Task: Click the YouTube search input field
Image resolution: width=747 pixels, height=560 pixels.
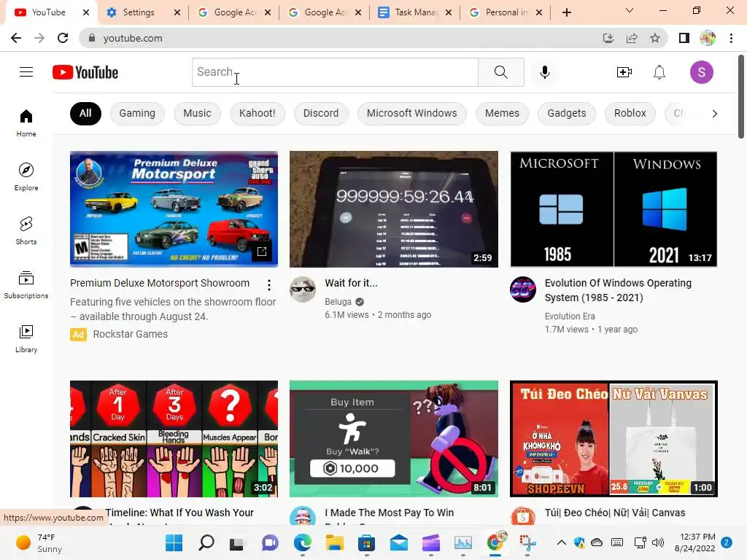Action: (336, 72)
